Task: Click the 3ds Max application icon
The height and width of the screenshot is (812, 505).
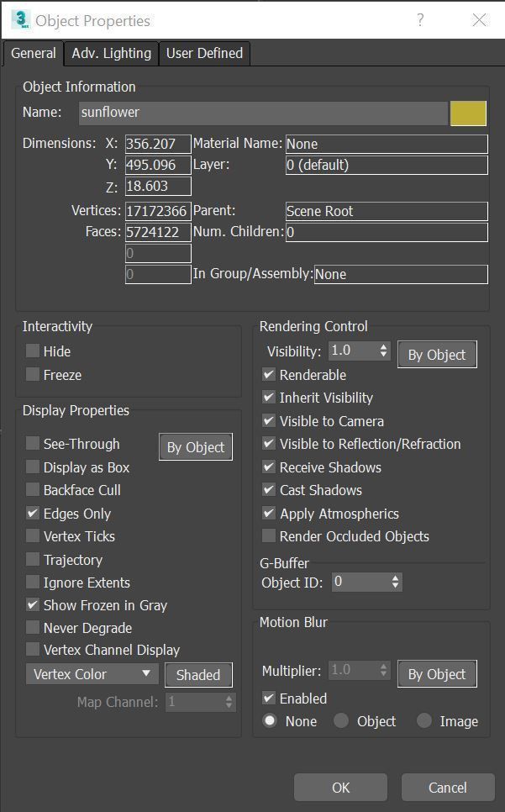Action: click(21, 20)
